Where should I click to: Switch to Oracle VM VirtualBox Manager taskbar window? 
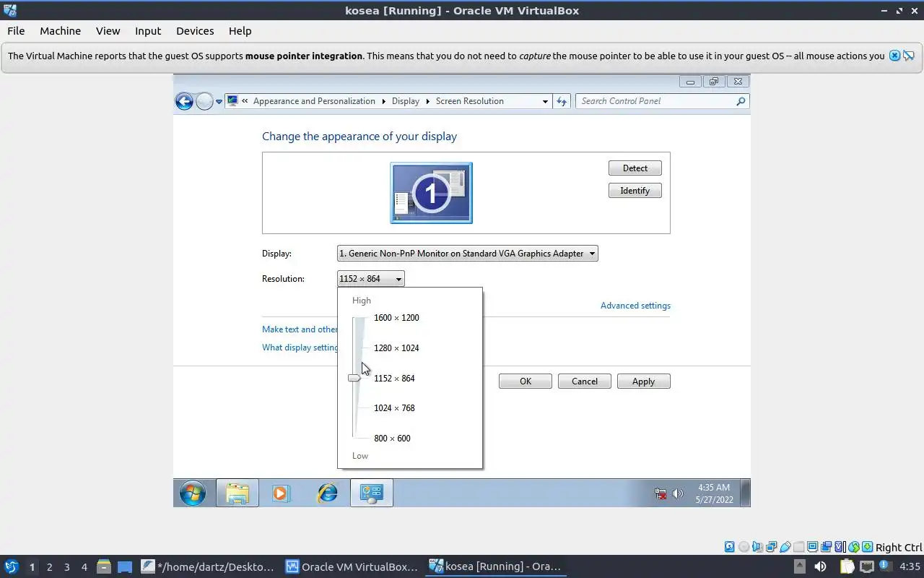point(352,566)
